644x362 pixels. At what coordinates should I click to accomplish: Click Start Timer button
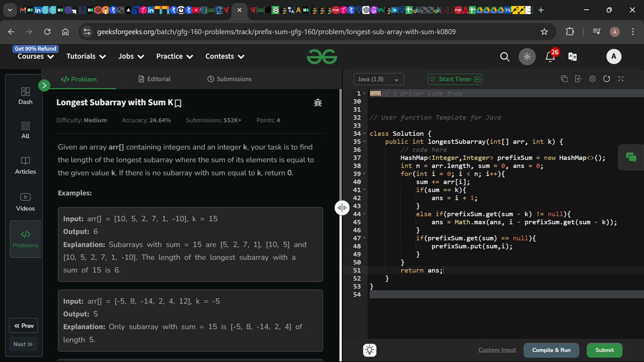[455, 79]
